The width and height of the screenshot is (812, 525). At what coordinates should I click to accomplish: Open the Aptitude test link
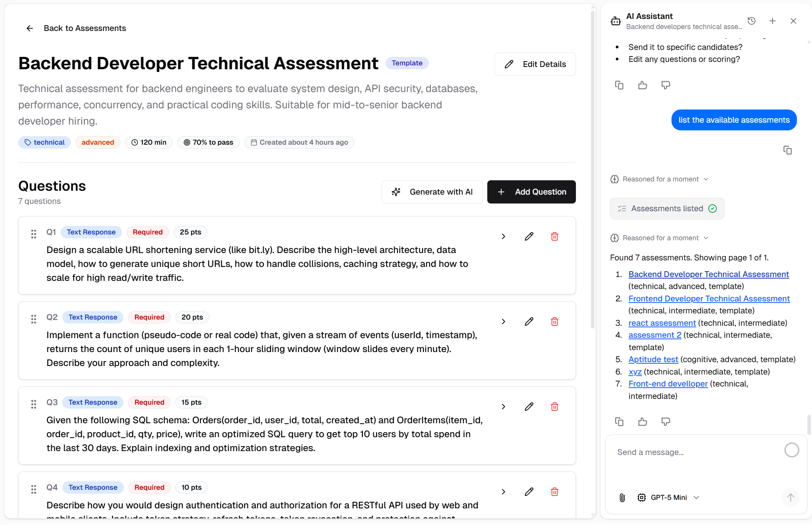pyautogui.click(x=653, y=359)
